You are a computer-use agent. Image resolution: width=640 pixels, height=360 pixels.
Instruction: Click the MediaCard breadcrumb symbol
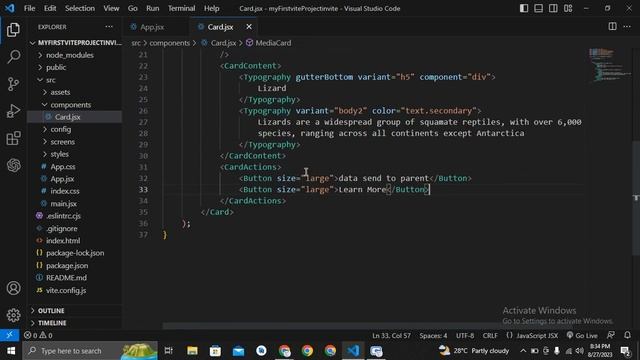coord(269,43)
